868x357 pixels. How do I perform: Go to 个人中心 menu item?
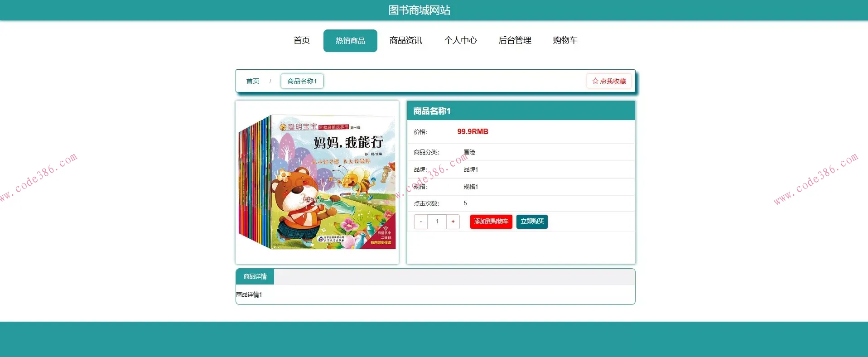pyautogui.click(x=461, y=40)
